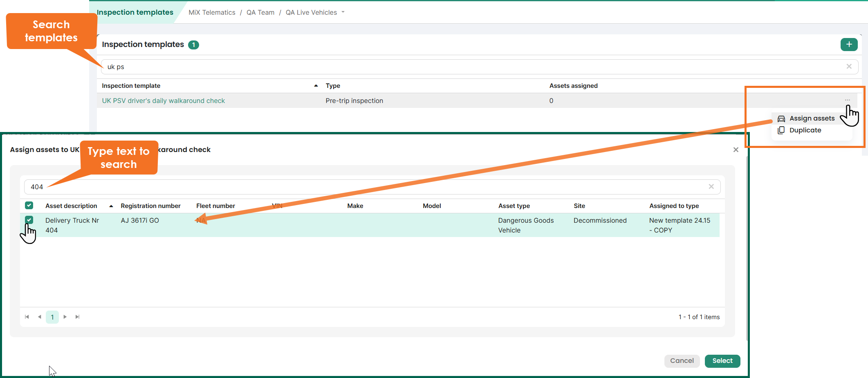This screenshot has height=378, width=868.
Task: Toggle the select-all assets header checkbox
Action: coord(29,206)
